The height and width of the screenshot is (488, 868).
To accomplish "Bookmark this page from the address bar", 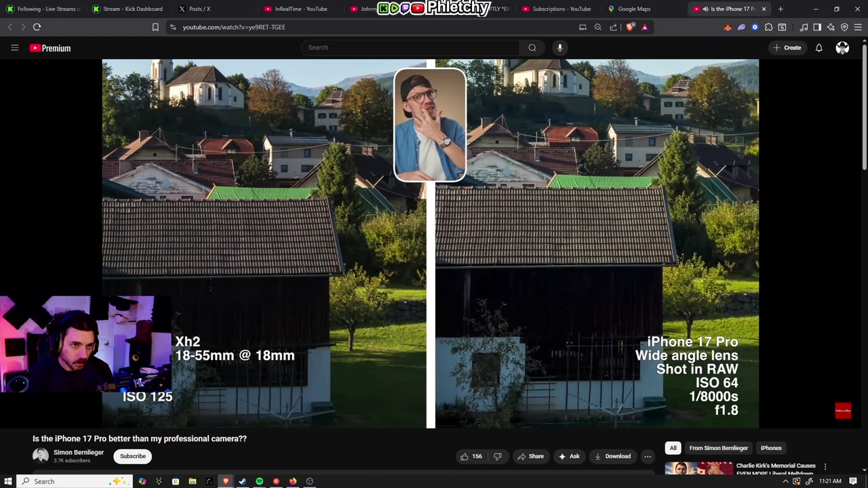I will click(155, 27).
